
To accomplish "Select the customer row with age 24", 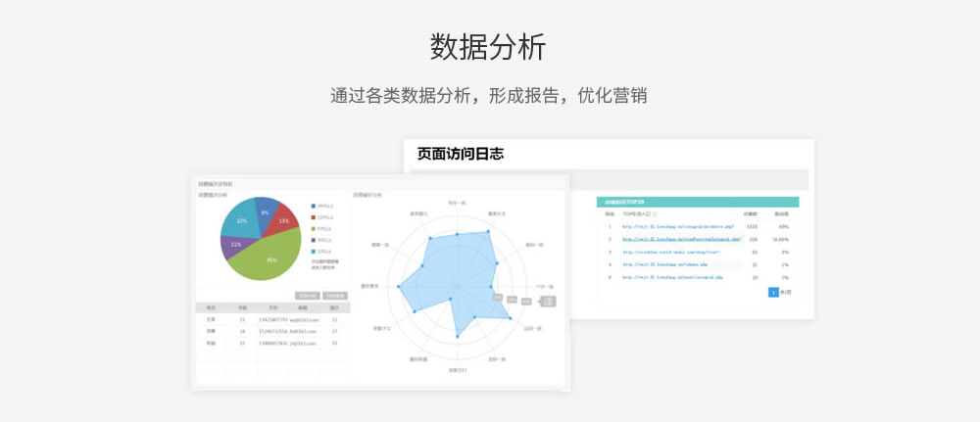I will [x=273, y=332].
